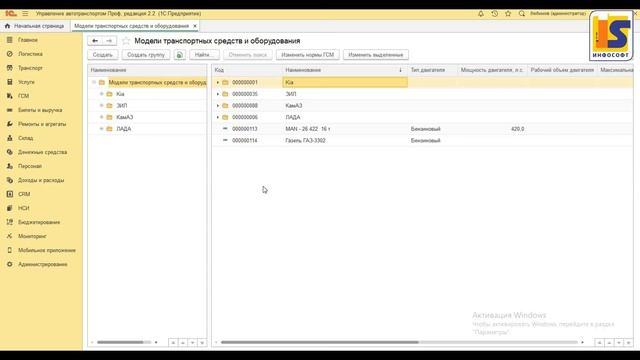This screenshot has width=640, height=360.
Task: Expand group row 000000006 ЛАДА in table
Action: 218,117
